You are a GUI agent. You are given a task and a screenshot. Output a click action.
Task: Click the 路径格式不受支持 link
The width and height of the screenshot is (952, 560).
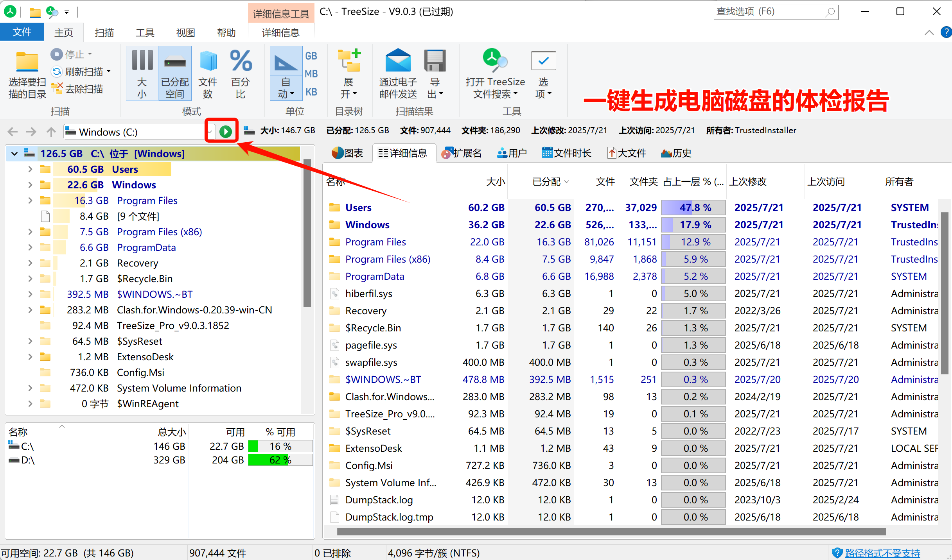point(882,553)
